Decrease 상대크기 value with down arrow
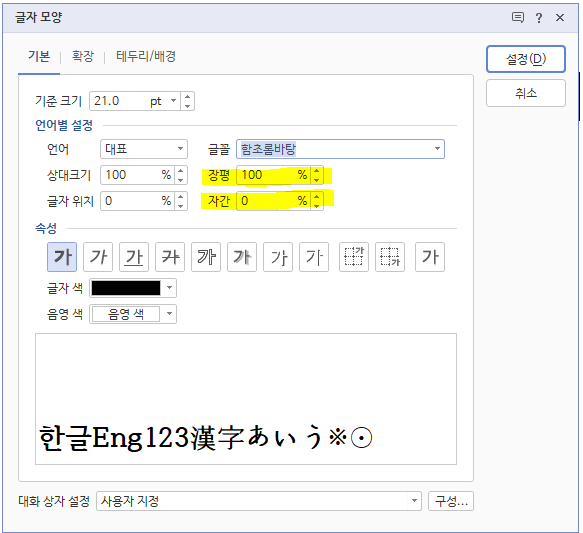Viewport: 583px width, 533px height. [x=181, y=180]
